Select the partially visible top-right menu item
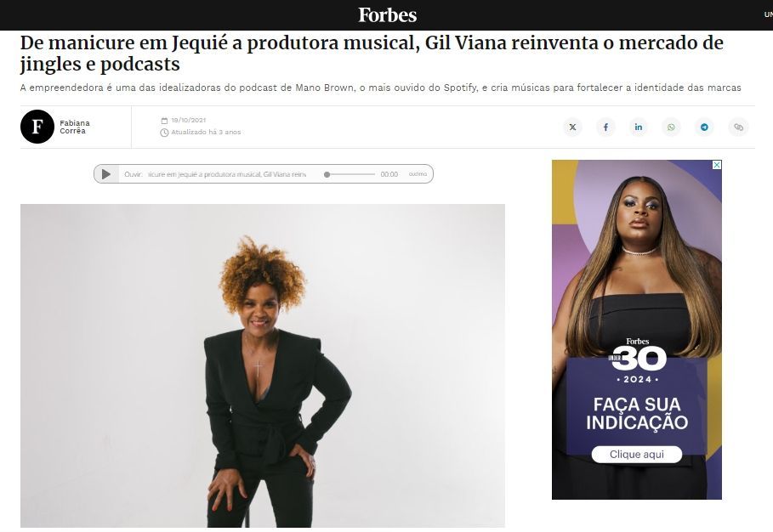The width and height of the screenshot is (773, 532). tap(768, 14)
